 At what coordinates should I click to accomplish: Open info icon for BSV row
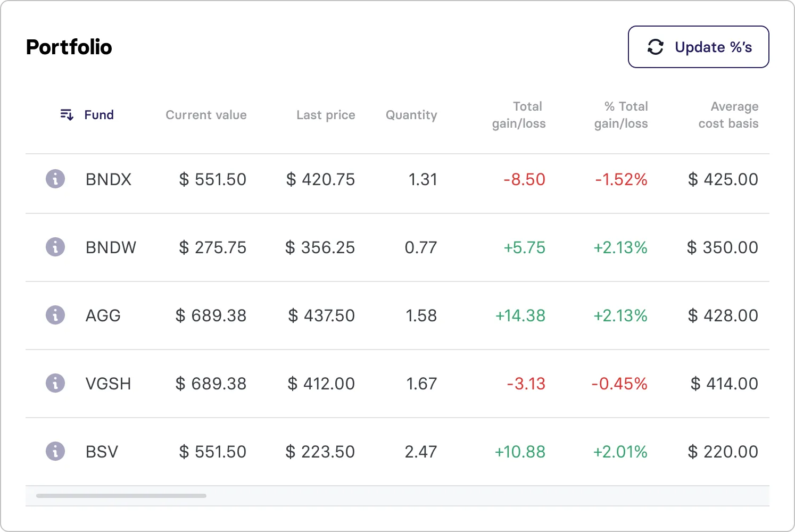coord(55,451)
